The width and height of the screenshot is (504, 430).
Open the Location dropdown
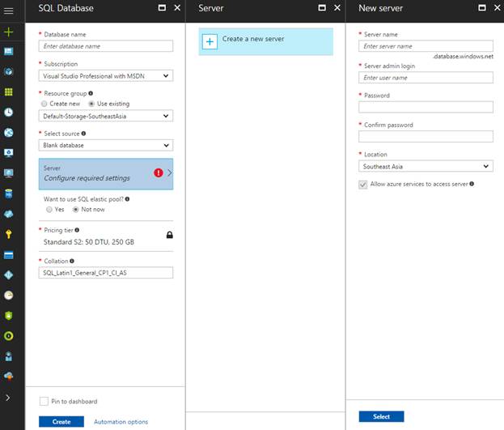pyautogui.click(x=426, y=166)
